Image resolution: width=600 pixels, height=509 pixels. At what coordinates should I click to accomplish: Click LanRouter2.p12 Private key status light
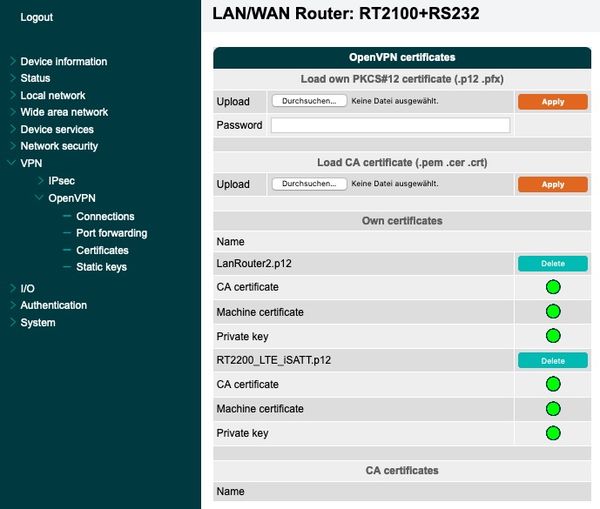pos(553,336)
